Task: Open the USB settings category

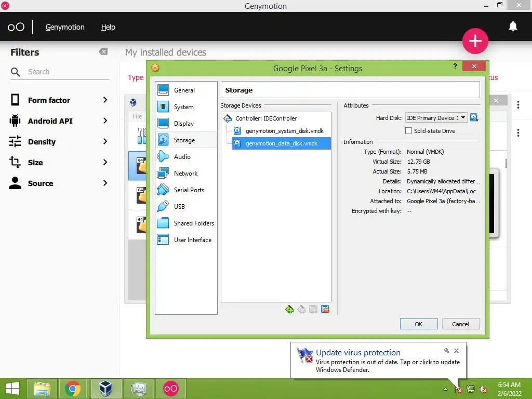Action: tap(186, 207)
